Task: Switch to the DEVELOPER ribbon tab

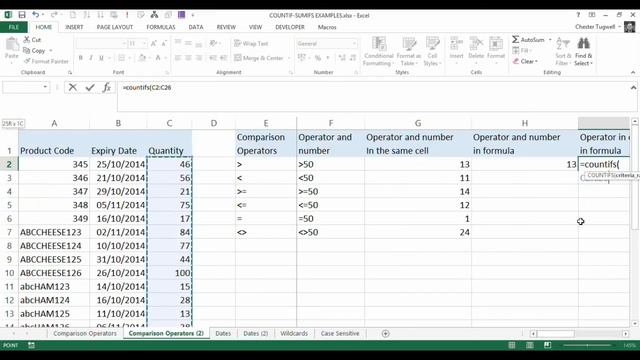Action: tap(290, 27)
